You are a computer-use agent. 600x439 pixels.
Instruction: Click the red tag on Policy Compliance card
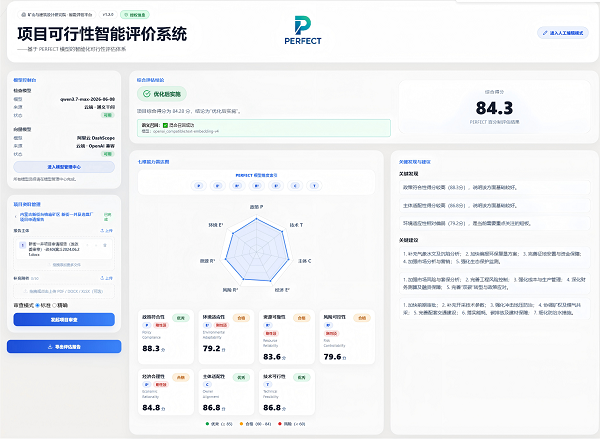[161, 325]
